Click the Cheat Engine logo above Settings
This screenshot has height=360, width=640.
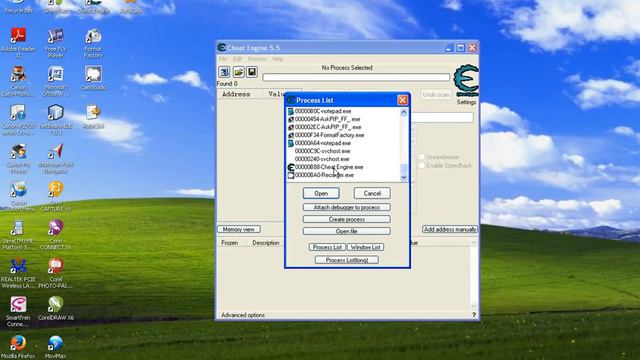coord(466,80)
